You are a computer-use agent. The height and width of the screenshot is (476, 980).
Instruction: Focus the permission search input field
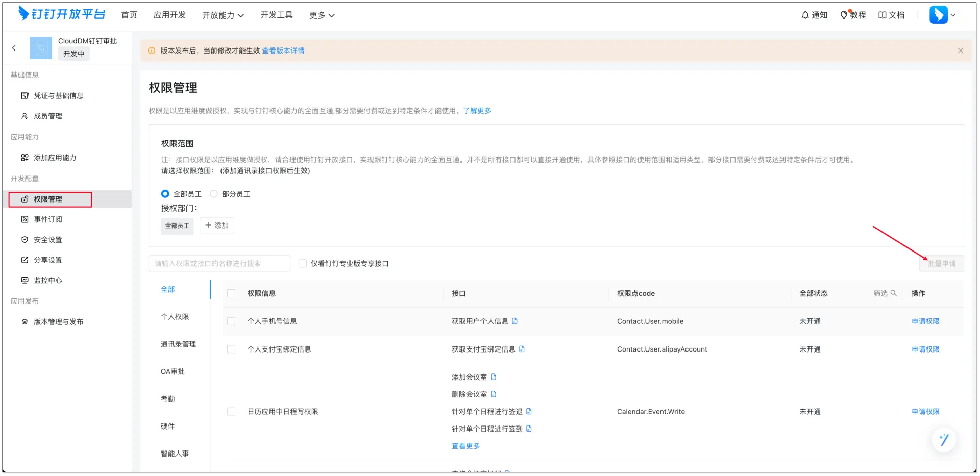click(219, 263)
